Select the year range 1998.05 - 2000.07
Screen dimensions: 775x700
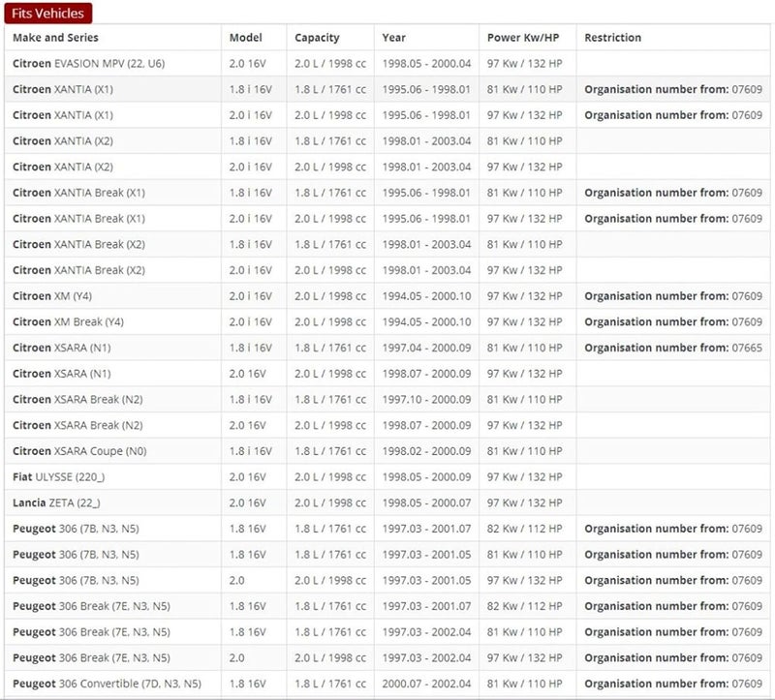point(426,502)
